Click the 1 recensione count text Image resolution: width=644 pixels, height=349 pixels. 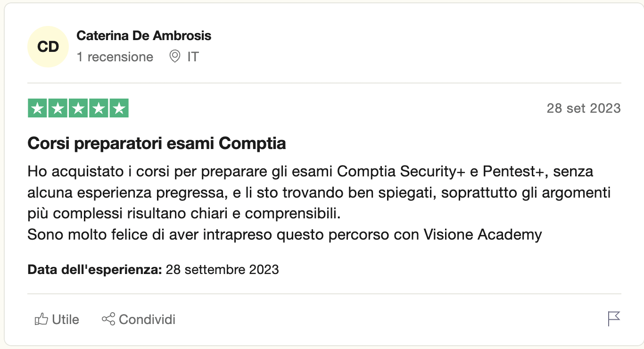pos(115,57)
